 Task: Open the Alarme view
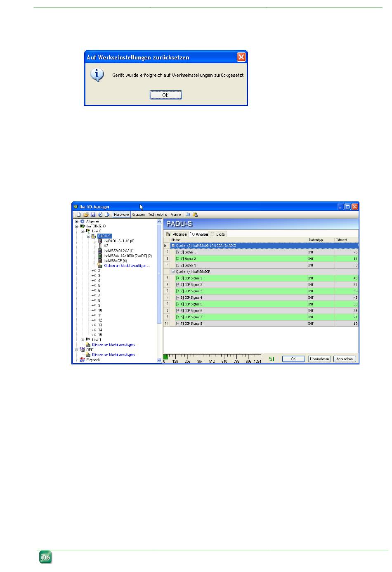point(176,215)
